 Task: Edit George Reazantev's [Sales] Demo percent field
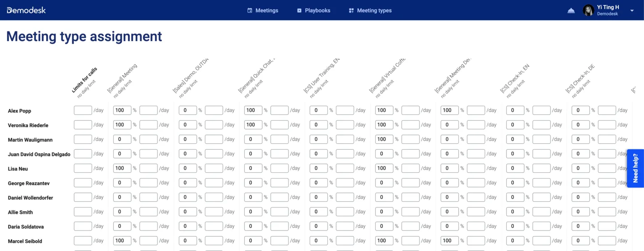(x=188, y=183)
